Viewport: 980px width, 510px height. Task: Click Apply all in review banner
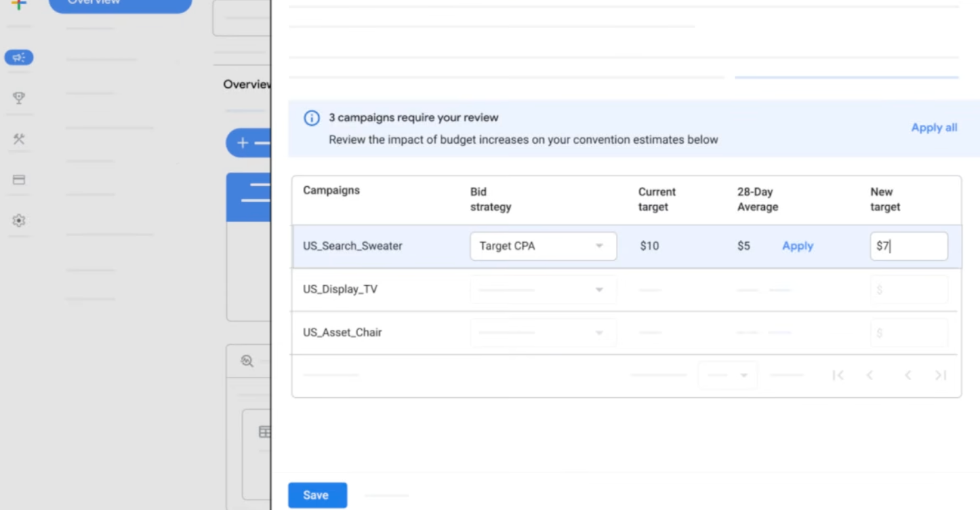coord(934,128)
